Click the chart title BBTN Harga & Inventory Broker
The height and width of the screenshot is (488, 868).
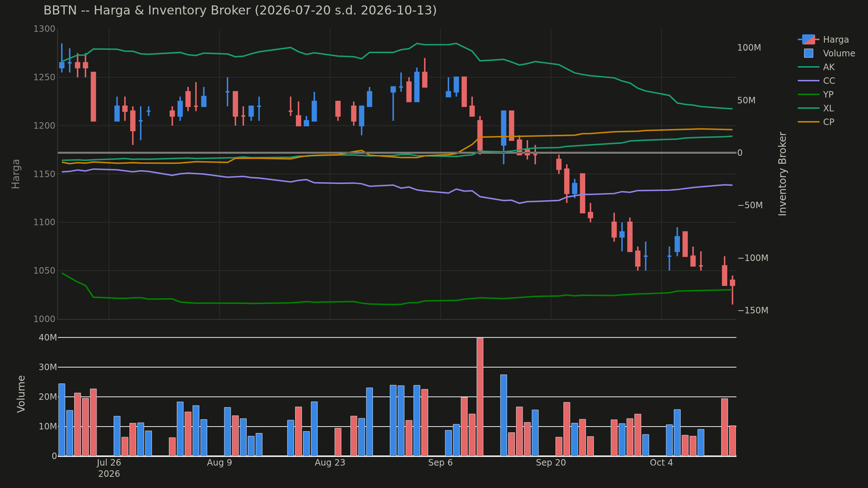click(x=240, y=10)
